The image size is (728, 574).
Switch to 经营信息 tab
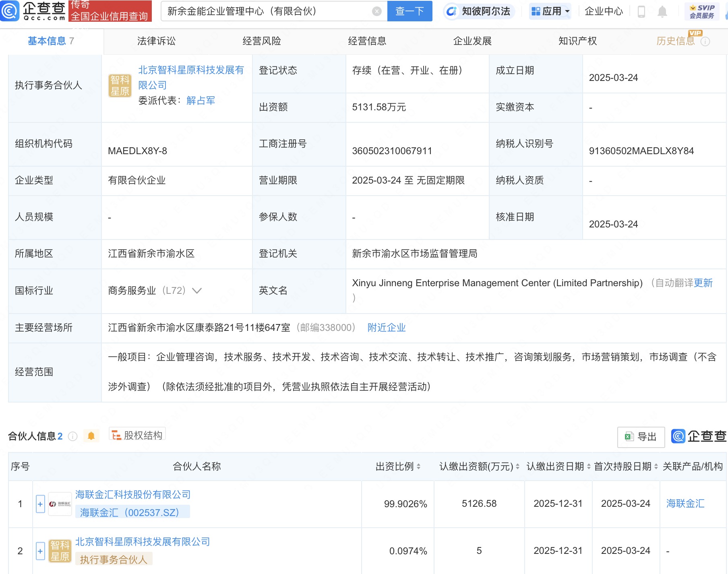[367, 41]
